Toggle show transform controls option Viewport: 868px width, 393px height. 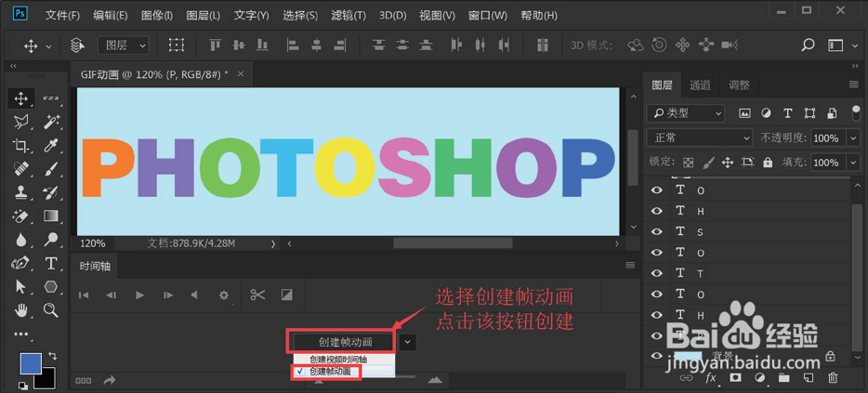tap(176, 45)
